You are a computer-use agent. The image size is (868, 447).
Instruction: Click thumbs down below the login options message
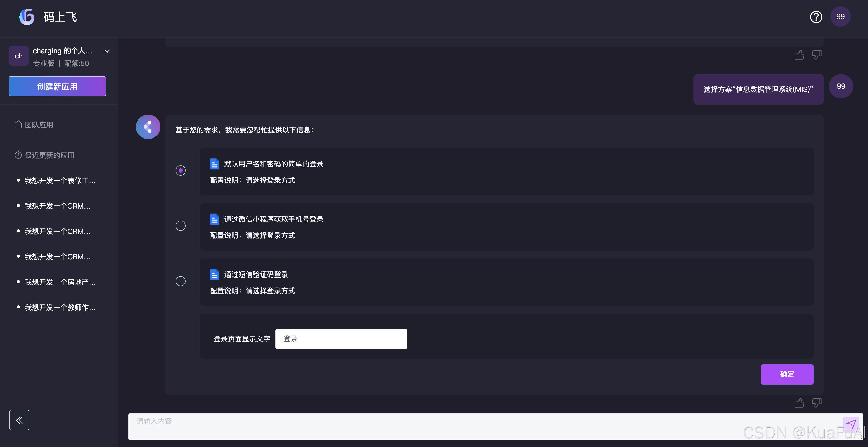(x=817, y=403)
